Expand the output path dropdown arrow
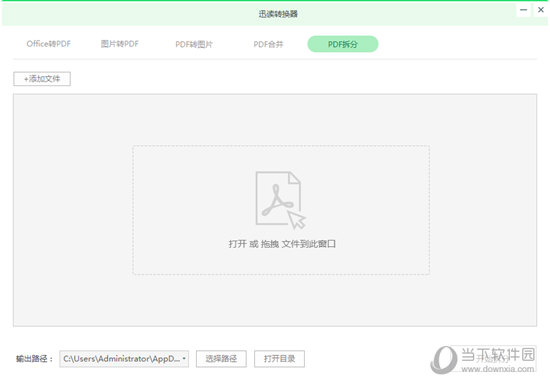This screenshot has width=550, height=388. [x=184, y=359]
